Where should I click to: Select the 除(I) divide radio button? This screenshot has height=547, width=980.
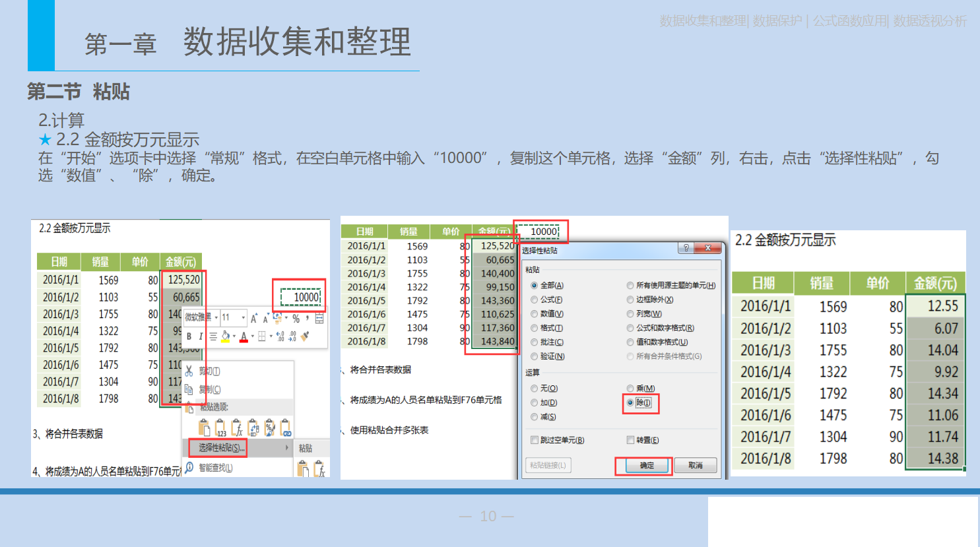pyautogui.click(x=630, y=402)
